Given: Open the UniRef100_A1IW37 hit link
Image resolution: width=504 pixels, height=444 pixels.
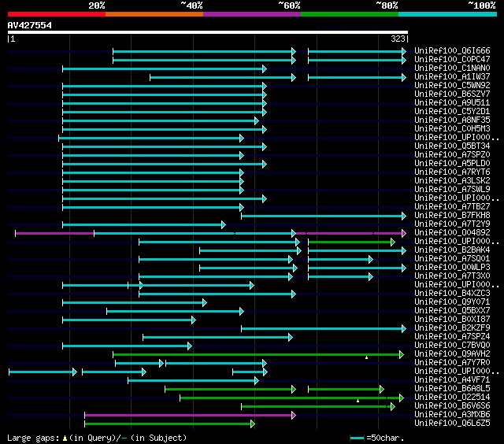Looking at the screenshot, I should pyautogui.click(x=452, y=77).
